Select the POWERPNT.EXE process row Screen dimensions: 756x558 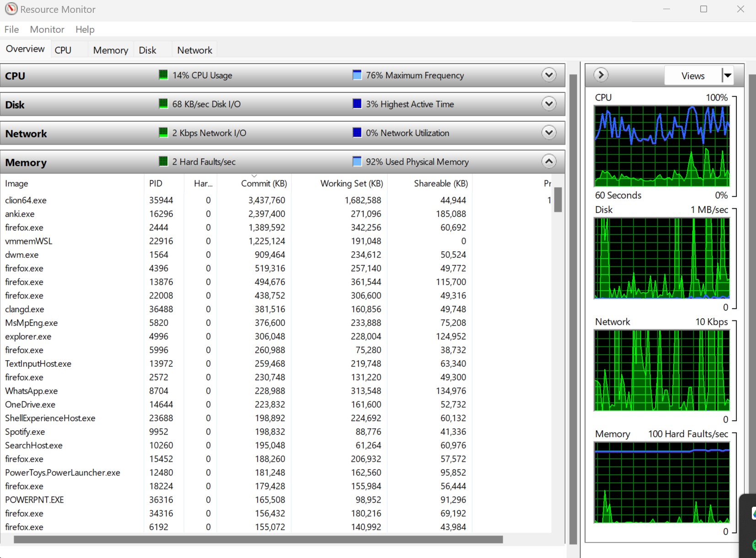[x=276, y=500]
